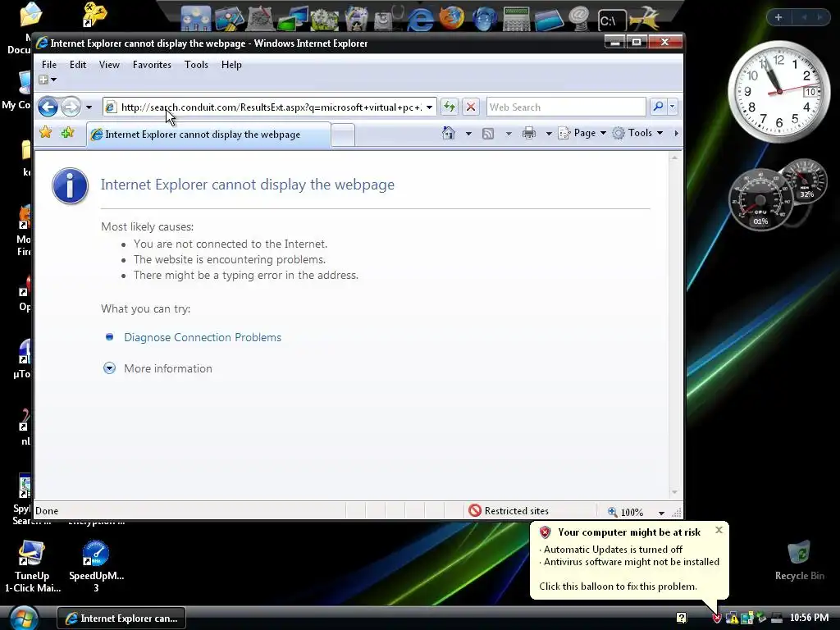840x630 pixels.
Task: Open the search provider dropdown
Action: pos(673,107)
